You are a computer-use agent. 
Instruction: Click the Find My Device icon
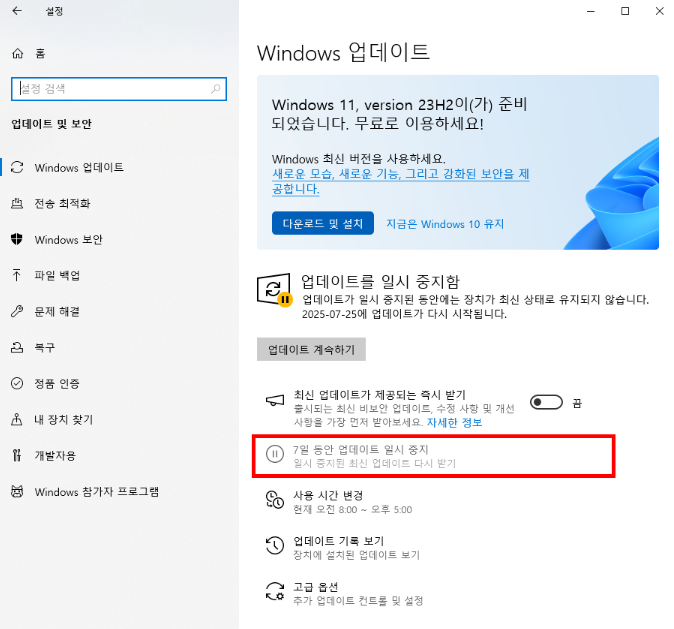click(17, 419)
